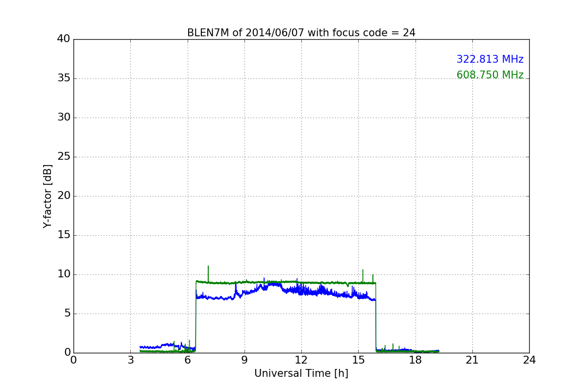The image size is (588, 392).
Task: Select the blue '322.813 MHz' legend label
Action: [490, 59]
